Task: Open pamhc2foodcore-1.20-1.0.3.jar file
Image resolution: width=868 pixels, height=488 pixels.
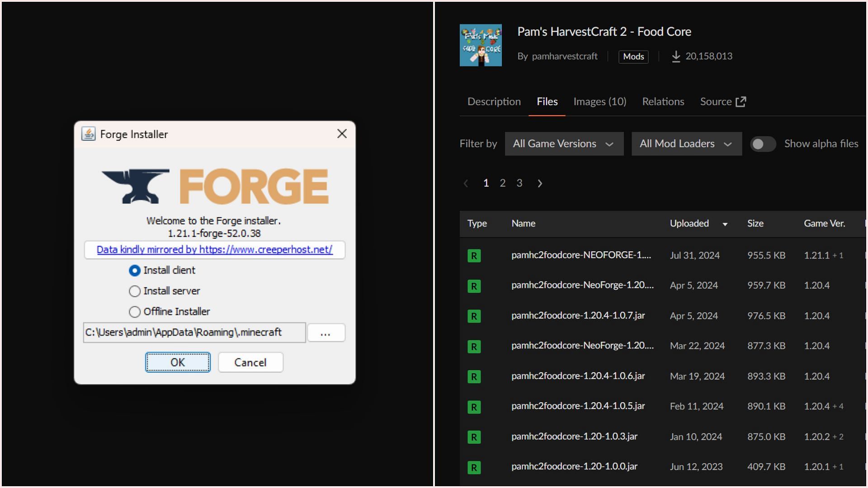Action: click(575, 436)
